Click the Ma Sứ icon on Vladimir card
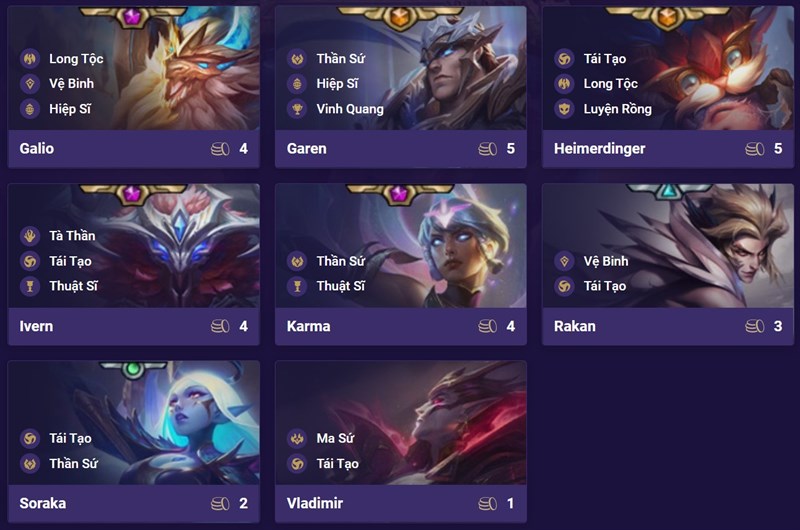The height and width of the screenshot is (530, 800). (x=297, y=438)
